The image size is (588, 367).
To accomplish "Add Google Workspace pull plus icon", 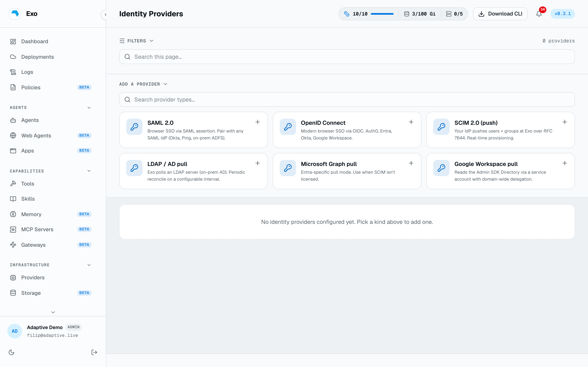I will point(565,163).
